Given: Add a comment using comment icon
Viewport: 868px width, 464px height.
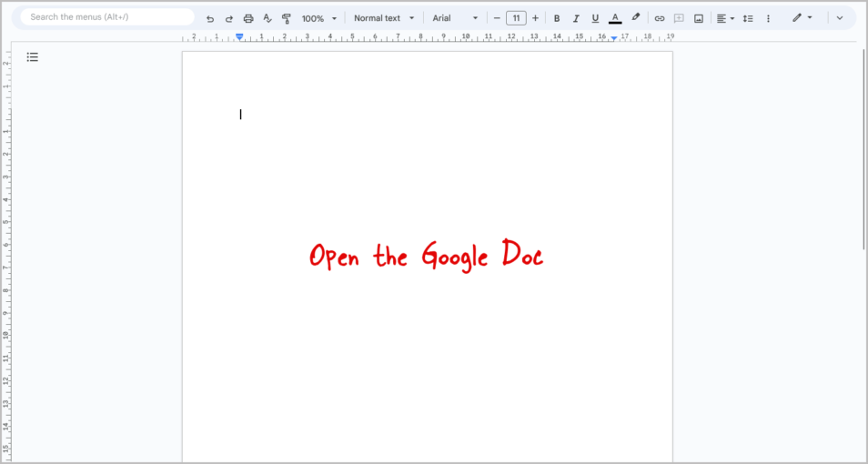Looking at the screenshot, I should pyautogui.click(x=679, y=18).
